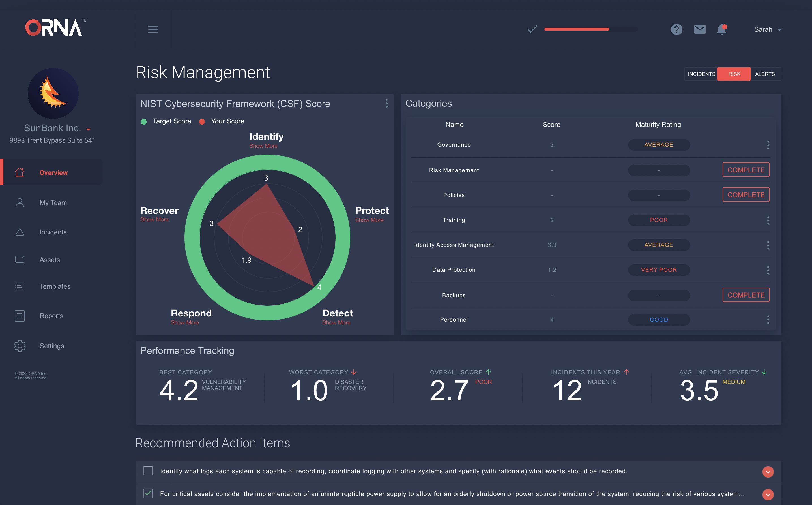
Task: Expand the SunBank Inc. company dropdown
Action: tap(89, 129)
